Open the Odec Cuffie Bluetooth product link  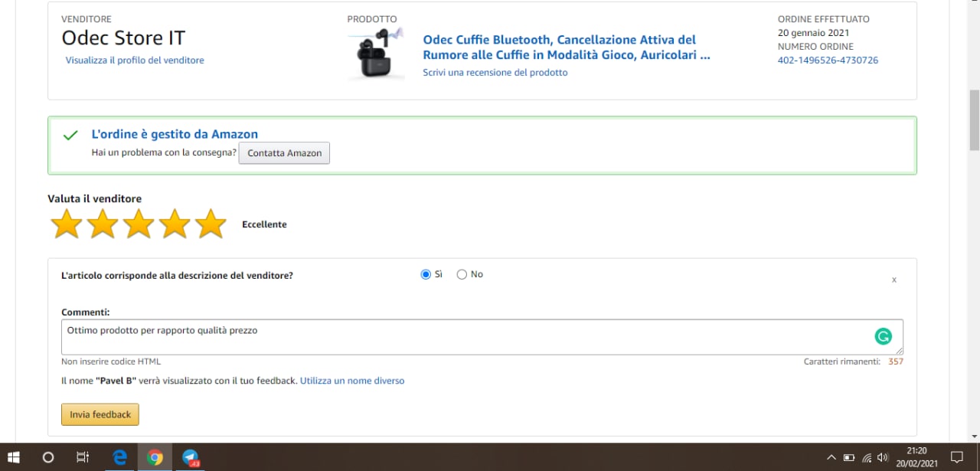click(x=567, y=47)
